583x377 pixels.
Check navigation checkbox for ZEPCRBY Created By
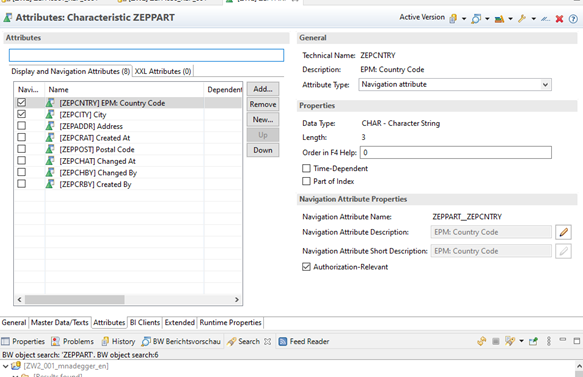pyautogui.click(x=22, y=184)
